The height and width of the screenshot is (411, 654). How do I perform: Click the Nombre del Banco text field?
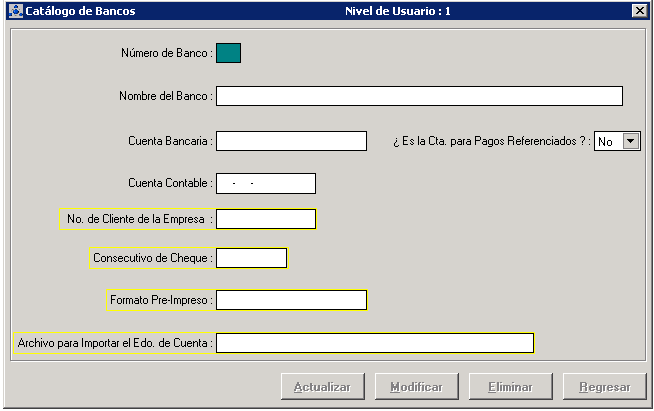tap(419, 96)
